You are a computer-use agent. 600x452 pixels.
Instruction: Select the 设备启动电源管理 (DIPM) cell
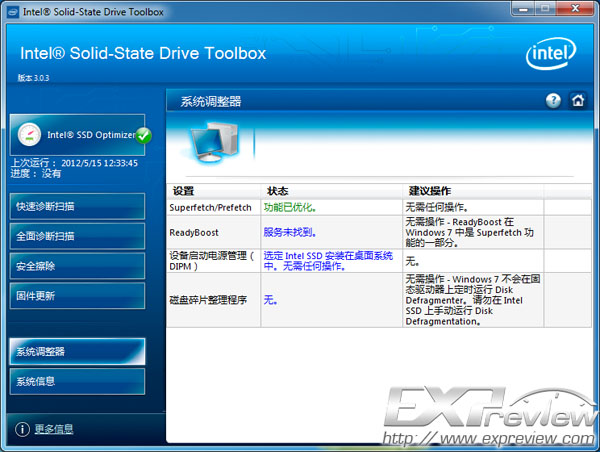(214, 261)
